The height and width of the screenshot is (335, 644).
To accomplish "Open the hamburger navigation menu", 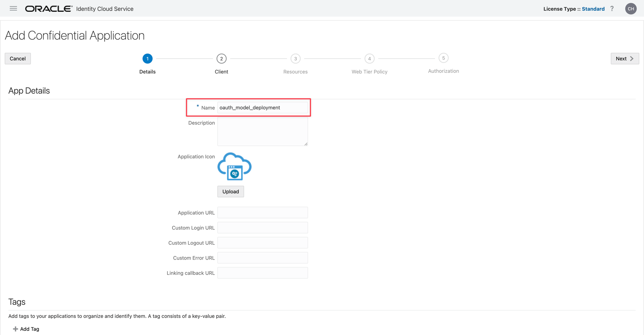I will coord(13,9).
